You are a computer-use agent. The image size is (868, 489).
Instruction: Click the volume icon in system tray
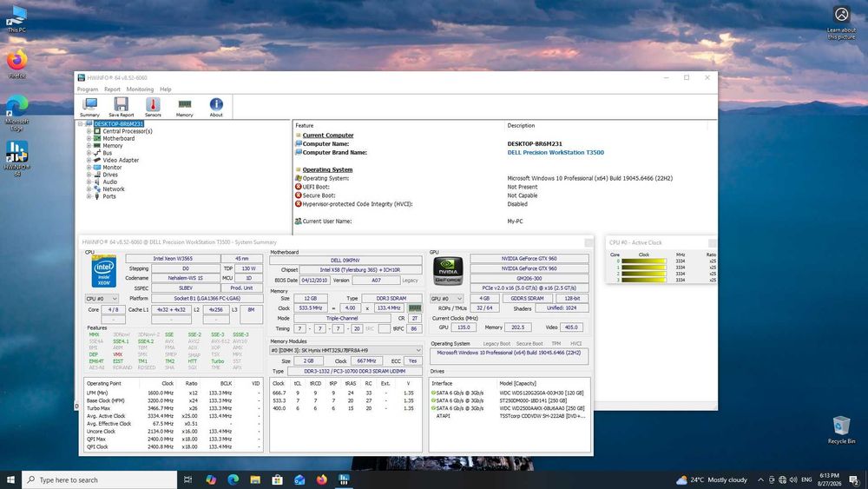coord(793,479)
